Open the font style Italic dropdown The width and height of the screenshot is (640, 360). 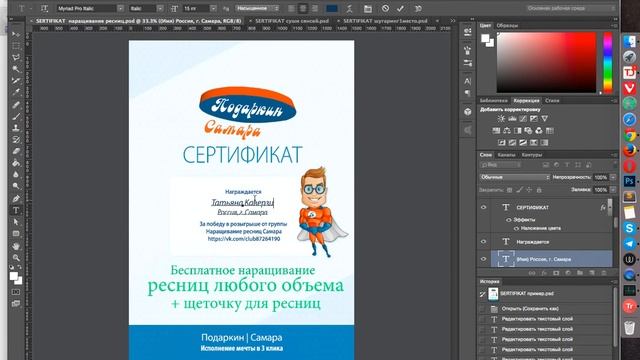(x=160, y=8)
